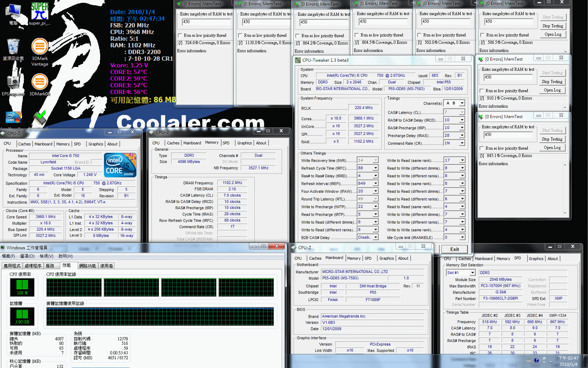Image resolution: width=588 pixels, height=368 pixels.
Task: Enable low priority thread in 524.6% MemTest
Action: click(180, 35)
